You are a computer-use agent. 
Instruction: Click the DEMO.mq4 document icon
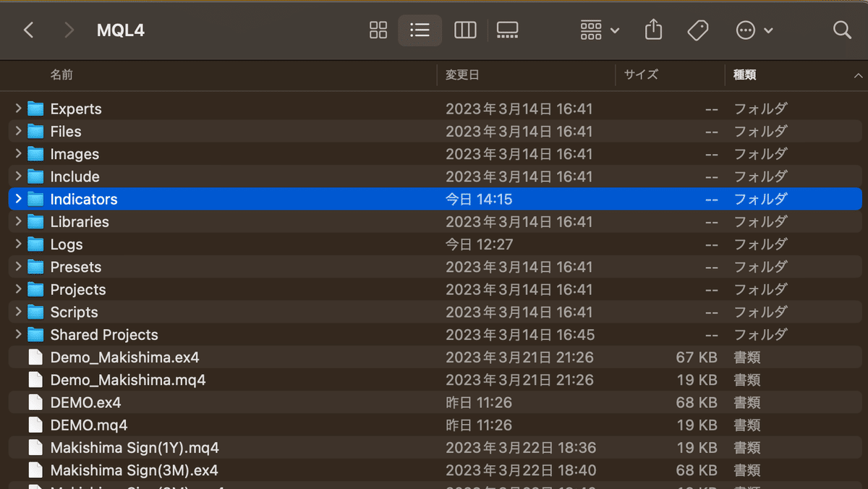[x=35, y=425]
